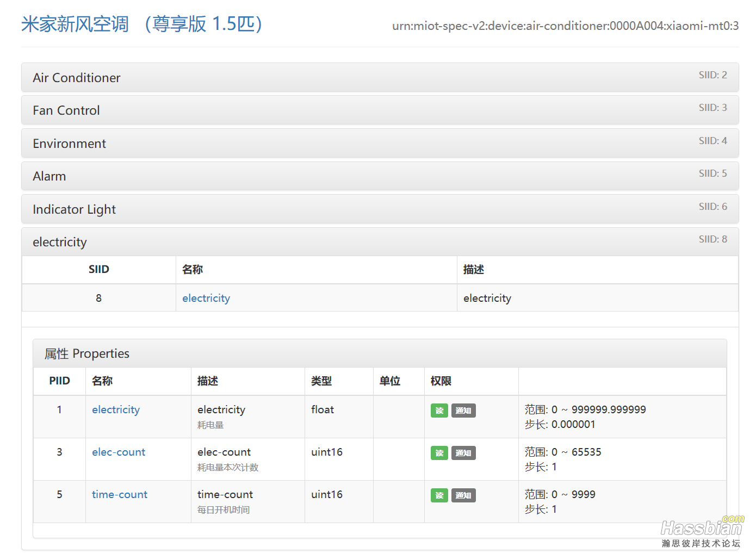This screenshot has height=553, width=756.
Task: Click the 读 badge in the electricity row
Action: click(439, 411)
